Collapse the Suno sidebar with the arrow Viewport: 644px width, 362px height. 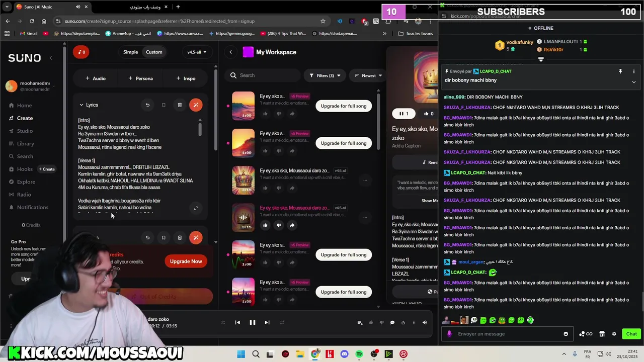coord(51,58)
